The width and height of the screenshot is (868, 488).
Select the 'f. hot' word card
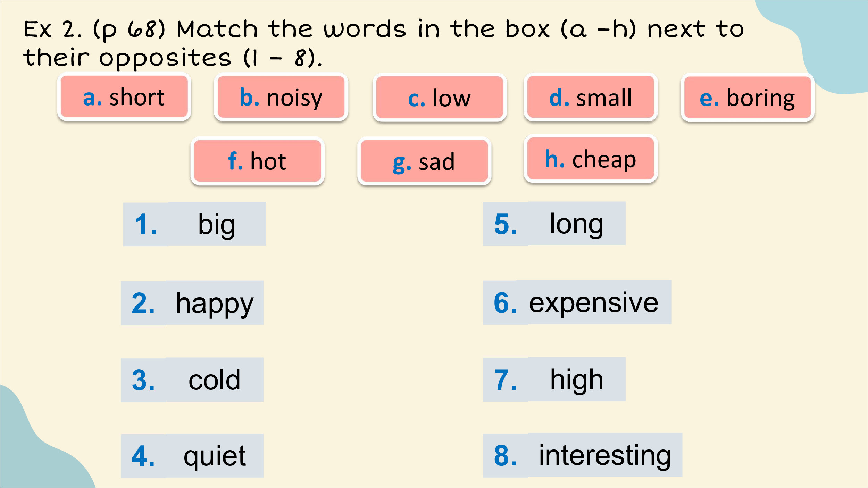[257, 161]
